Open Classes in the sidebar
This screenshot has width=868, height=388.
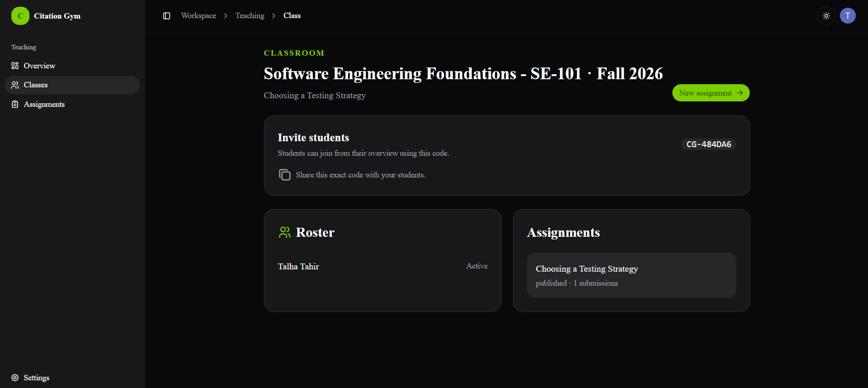(x=72, y=85)
